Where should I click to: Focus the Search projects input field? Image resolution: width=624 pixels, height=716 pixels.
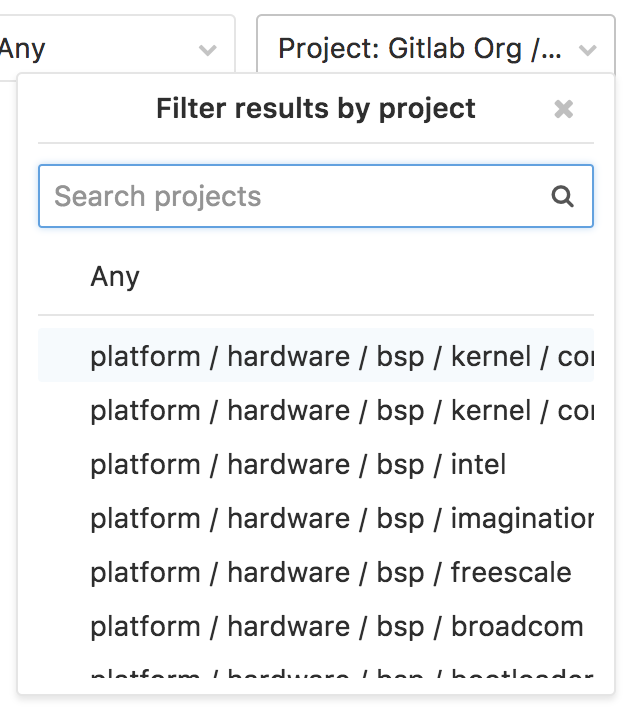pyautogui.click(x=316, y=196)
